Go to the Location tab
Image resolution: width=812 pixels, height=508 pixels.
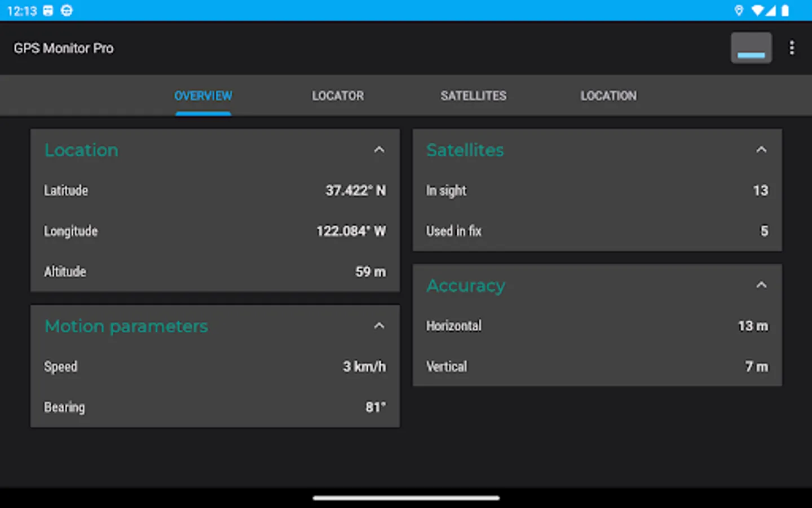[609, 96]
